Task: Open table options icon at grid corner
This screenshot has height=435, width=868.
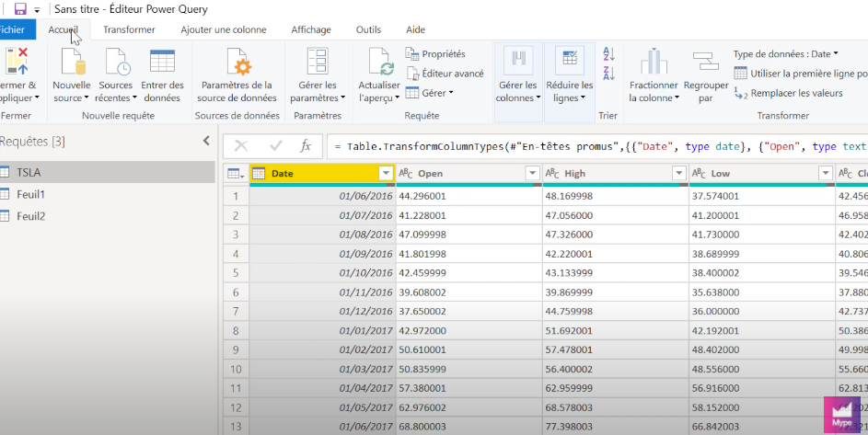Action: pos(237,174)
